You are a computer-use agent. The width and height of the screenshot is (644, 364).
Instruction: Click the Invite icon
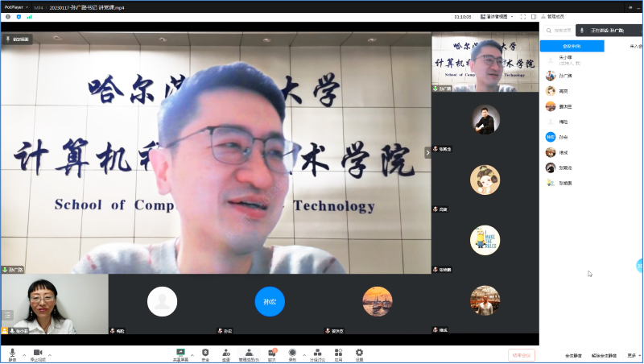(x=226, y=354)
